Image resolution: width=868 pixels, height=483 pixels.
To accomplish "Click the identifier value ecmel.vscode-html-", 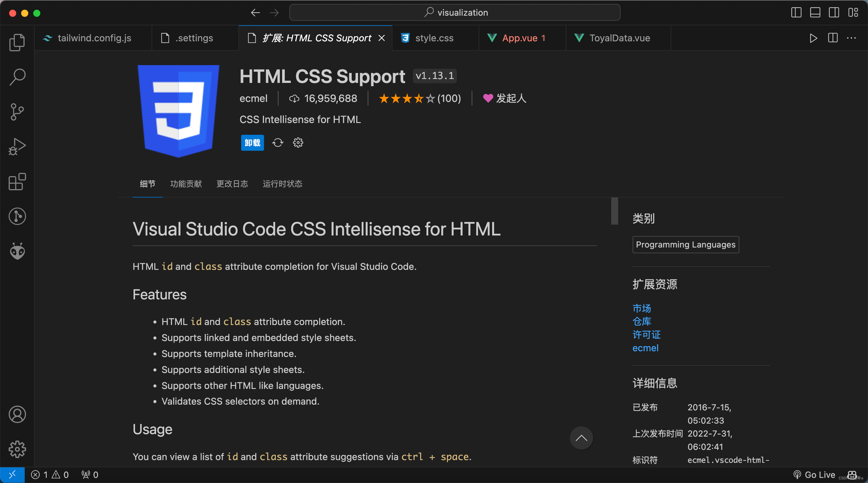I will pyautogui.click(x=728, y=460).
